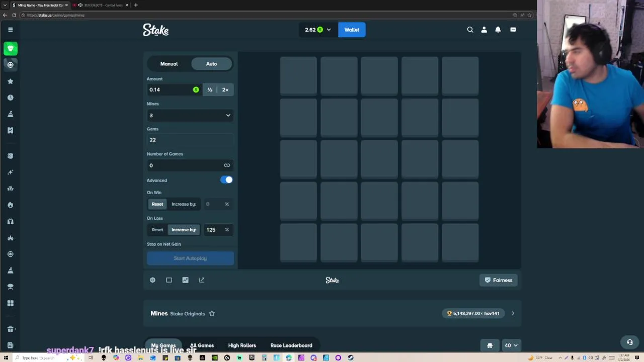Open the Favourites star in the sidebar
This screenshot has width=644, height=362.
pyautogui.click(x=10, y=81)
